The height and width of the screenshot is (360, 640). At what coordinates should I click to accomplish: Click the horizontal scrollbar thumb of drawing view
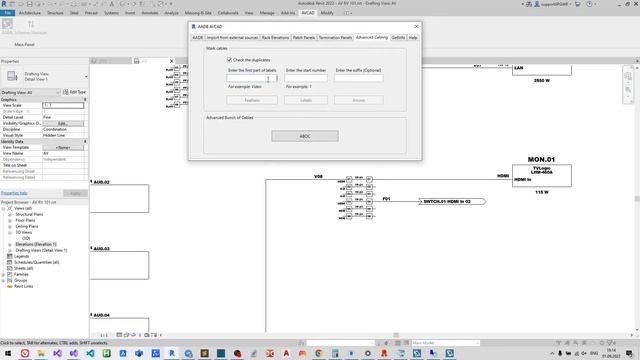[396, 335]
